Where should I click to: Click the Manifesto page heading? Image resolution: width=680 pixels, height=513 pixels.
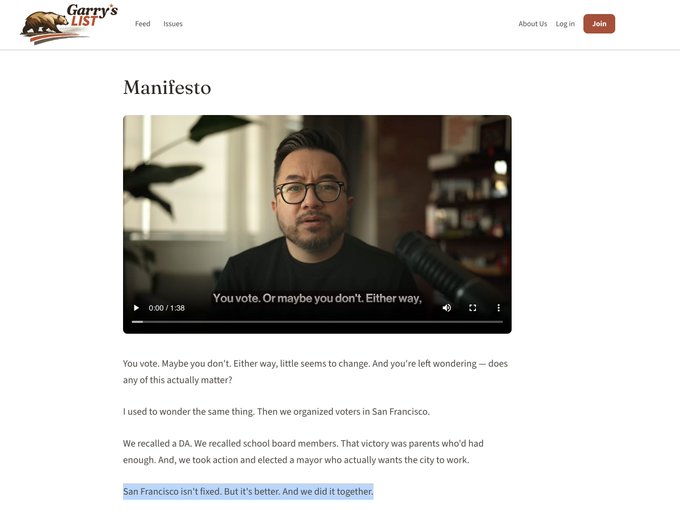[x=167, y=88]
